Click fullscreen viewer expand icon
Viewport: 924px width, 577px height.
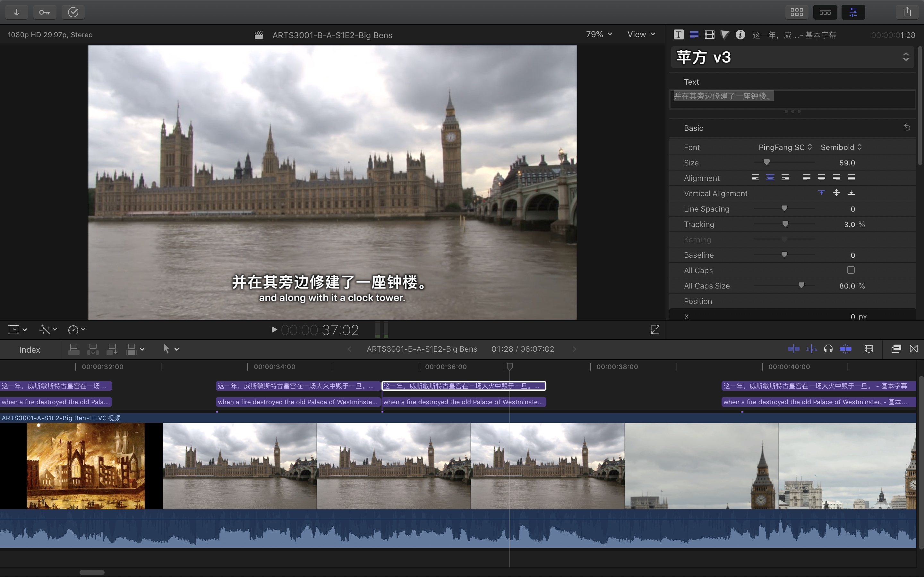point(655,330)
